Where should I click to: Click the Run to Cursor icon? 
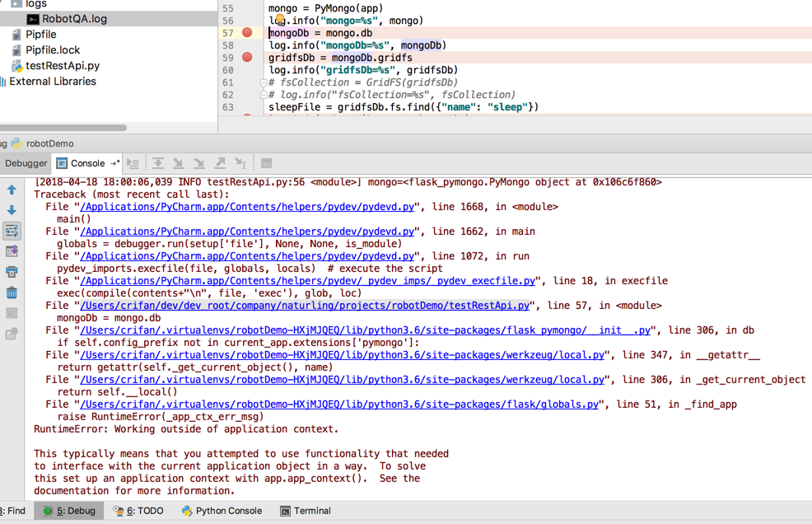pyautogui.click(x=240, y=164)
